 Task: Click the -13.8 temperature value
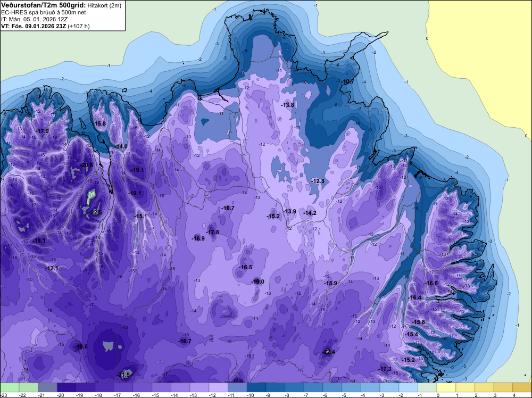click(287, 105)
